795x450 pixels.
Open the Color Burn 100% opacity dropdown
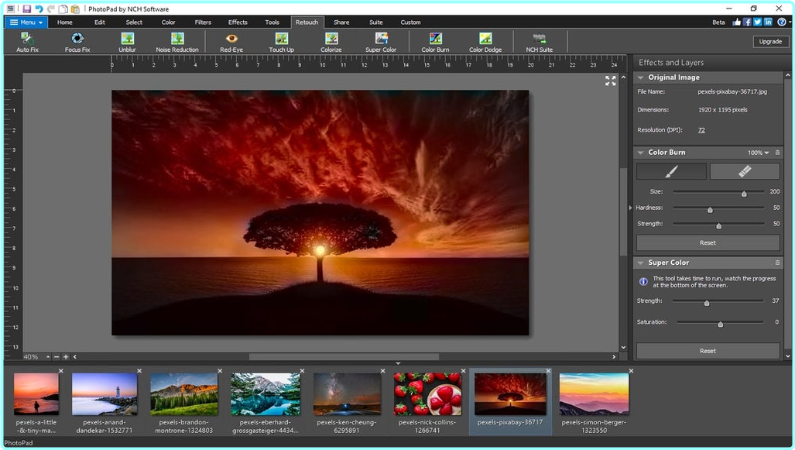(x=758, y=153)
